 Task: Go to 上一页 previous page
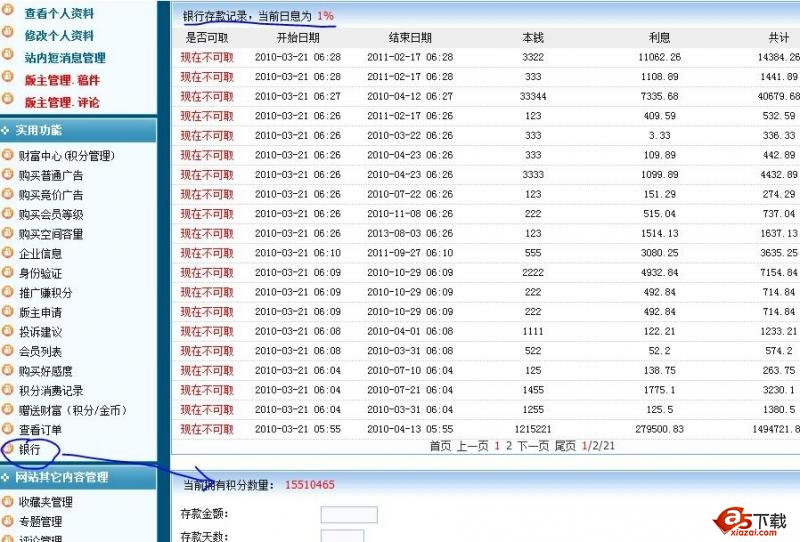(x=472, y=446)
